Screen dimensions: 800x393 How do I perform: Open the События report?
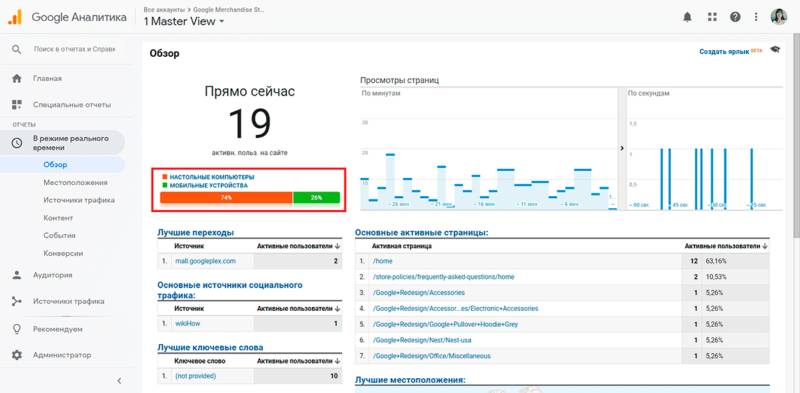click(x=60, y=235)
